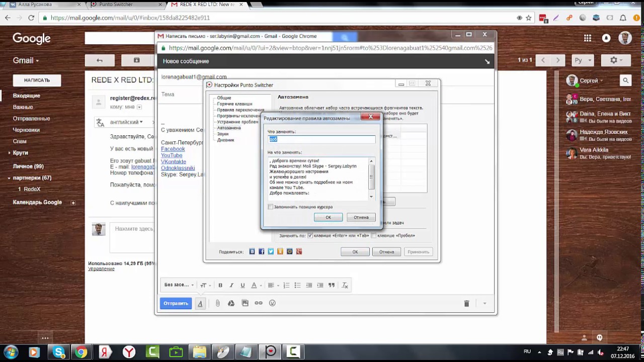Share Punto Switcher via Odnoklassniki icon
The image size is (644, 362).
click(x=280, y=251)
